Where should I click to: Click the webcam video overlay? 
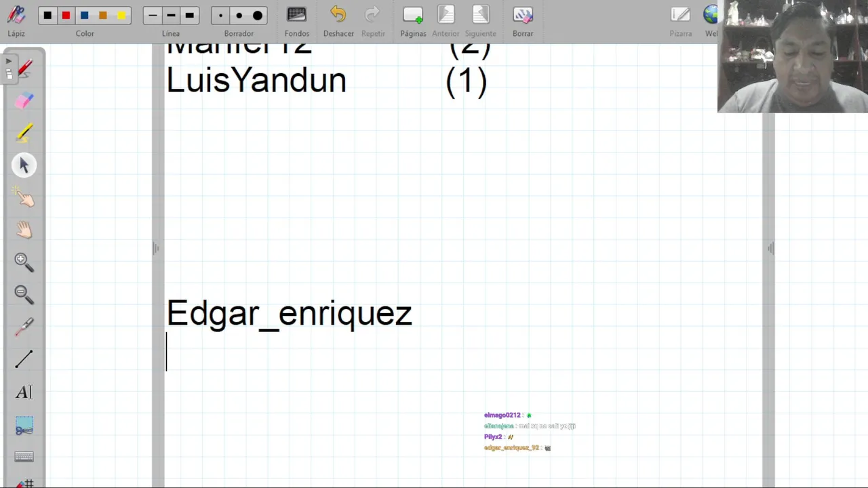pyautogui.click(x=793, y=56)
